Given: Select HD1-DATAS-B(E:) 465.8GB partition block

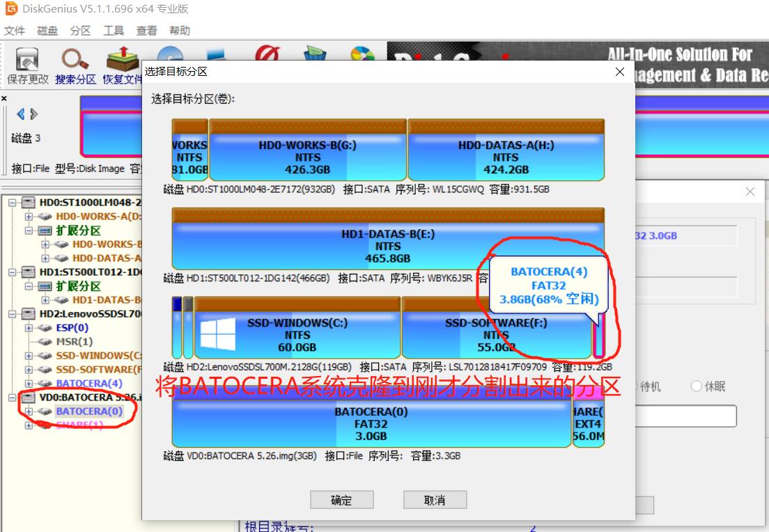Looking at the screenshot, I should [388, 239].
